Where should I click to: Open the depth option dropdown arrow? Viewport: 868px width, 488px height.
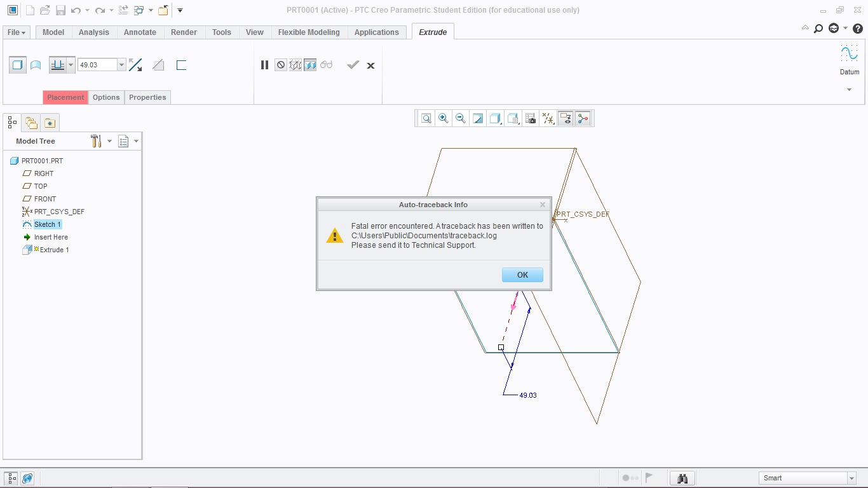click(x=71, y=65)
